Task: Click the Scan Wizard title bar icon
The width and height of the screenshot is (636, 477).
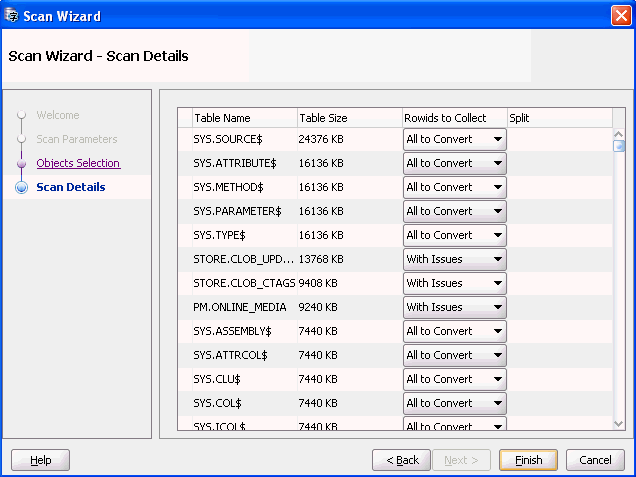Action: pos(12,16)
